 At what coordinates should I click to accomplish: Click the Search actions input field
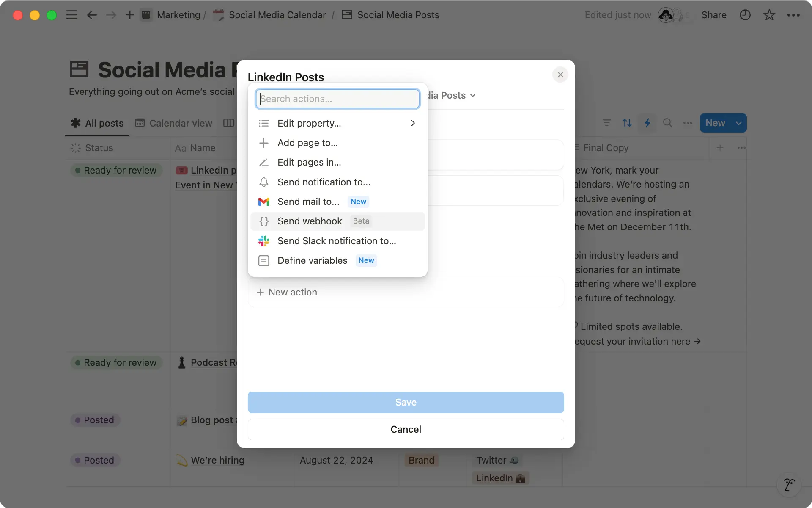pyautogui.click(x=337, y=99)
